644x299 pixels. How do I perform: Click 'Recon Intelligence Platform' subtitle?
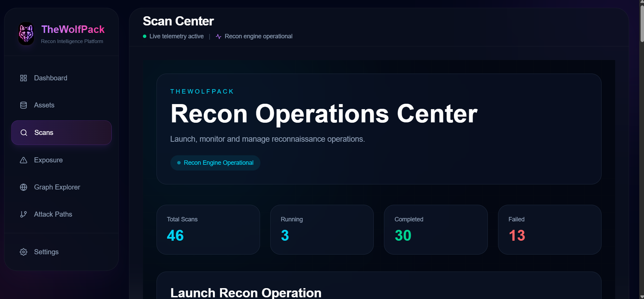pyautogui.click(x=72, y=41)
